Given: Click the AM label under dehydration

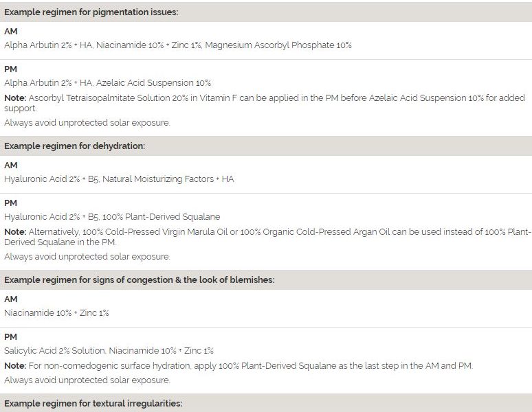Looking at the screenshot, I should [x=11, y=165].
